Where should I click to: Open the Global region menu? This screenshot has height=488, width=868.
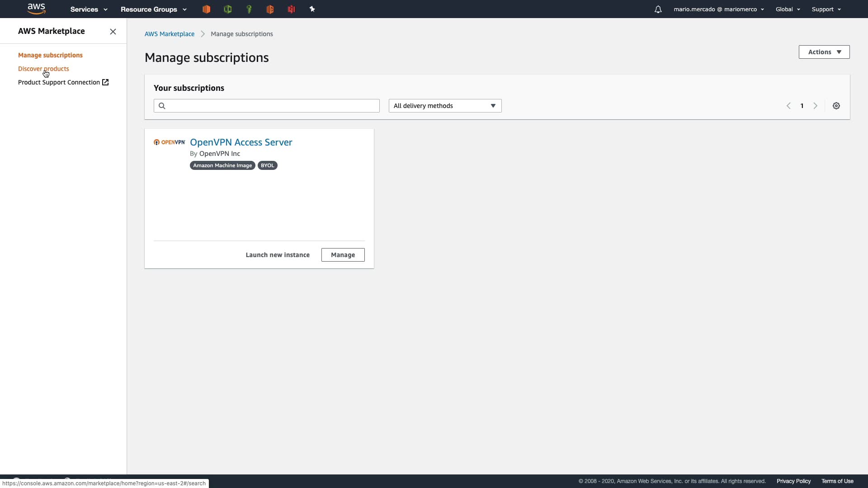pos(788,9)
